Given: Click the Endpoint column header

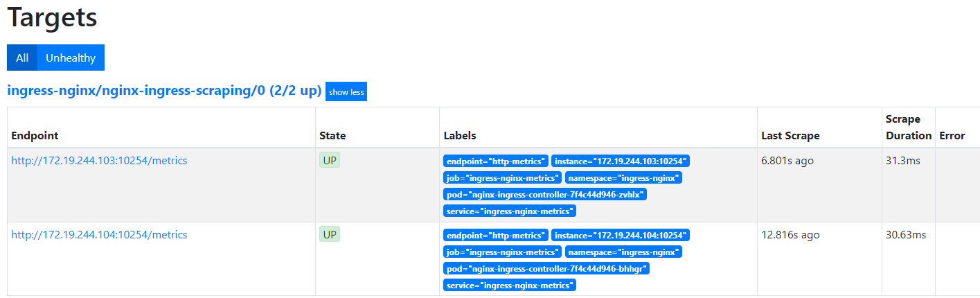Looking at the screenshot, I should coord(35,136).
